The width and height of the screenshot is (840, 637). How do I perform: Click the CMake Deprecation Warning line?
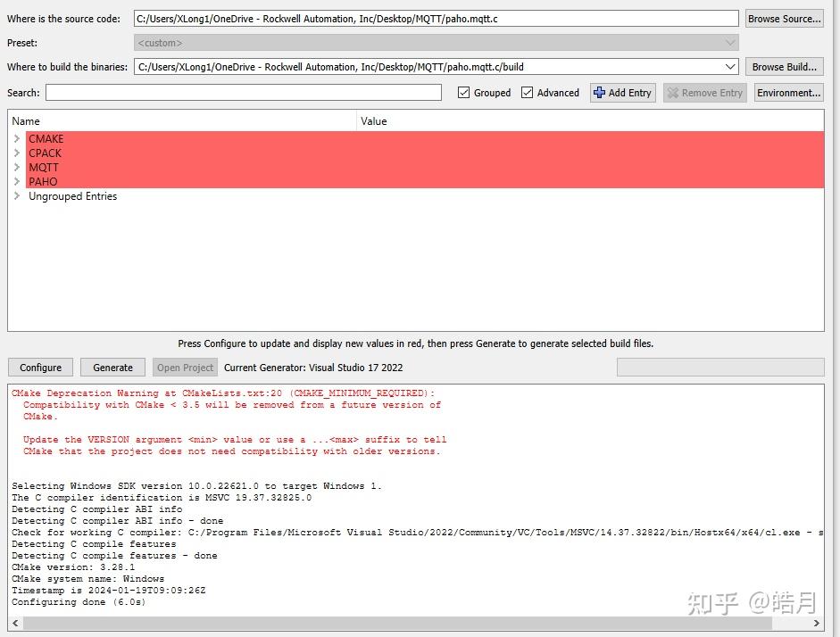pyautogui.click(x=223, y=393)
